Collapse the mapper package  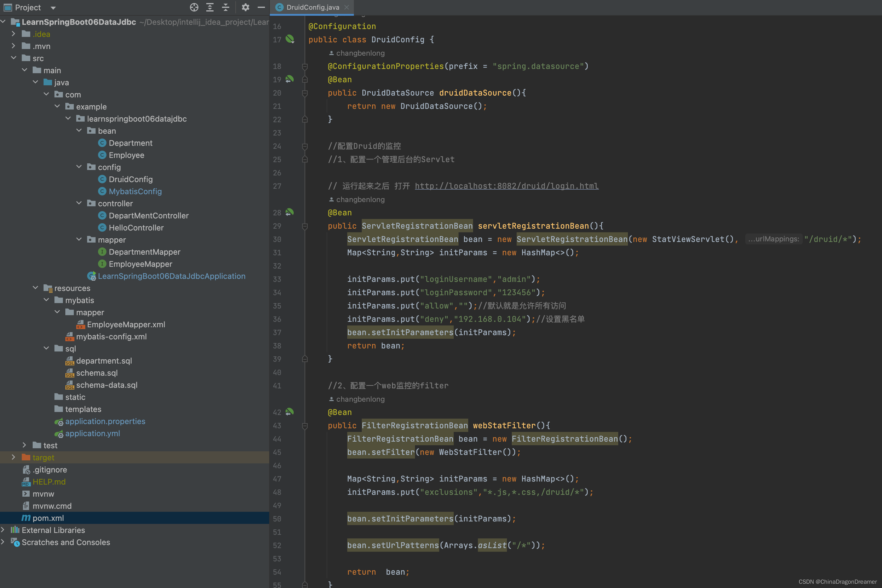coord(79,239)
